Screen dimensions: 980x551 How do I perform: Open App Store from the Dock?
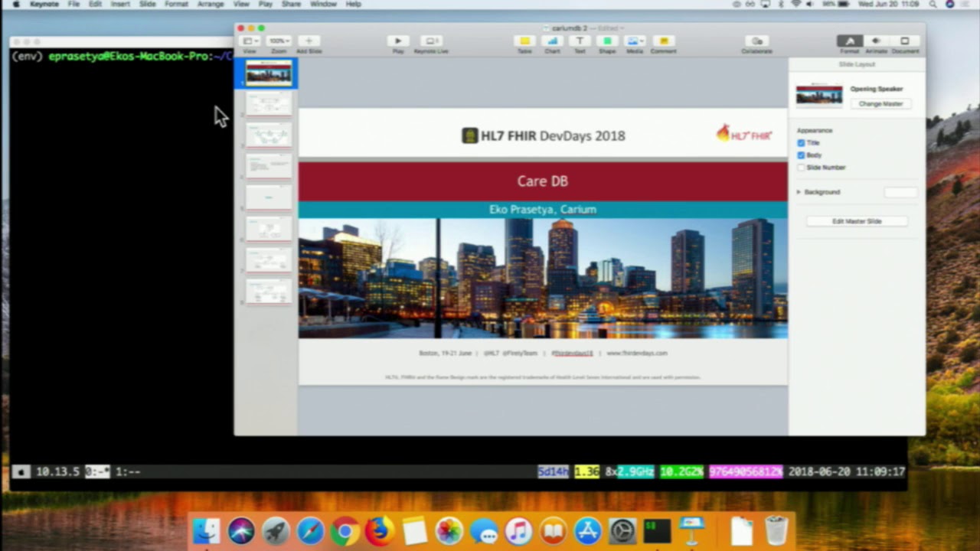588,530
